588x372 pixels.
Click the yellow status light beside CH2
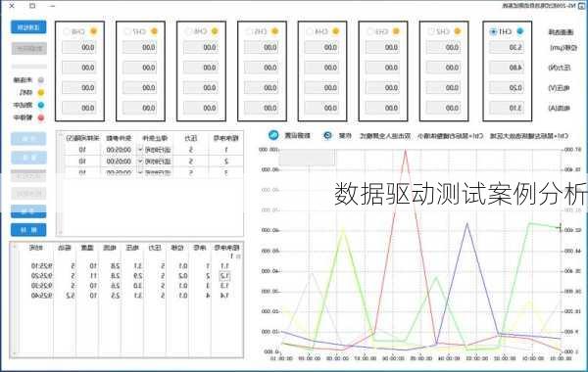coord(457,31)
